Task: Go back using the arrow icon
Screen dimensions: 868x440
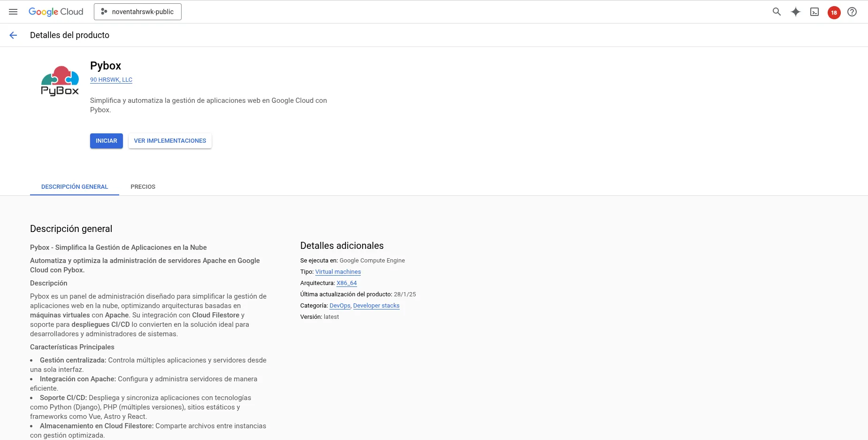Action: point(13,35)
